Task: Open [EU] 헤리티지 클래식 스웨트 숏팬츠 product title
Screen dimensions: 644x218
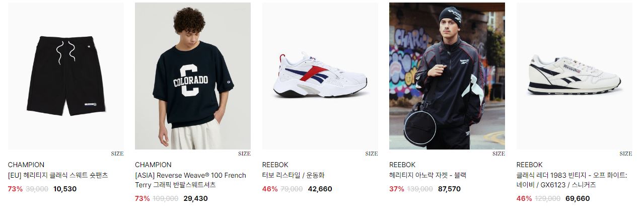Action: point(58,175)
